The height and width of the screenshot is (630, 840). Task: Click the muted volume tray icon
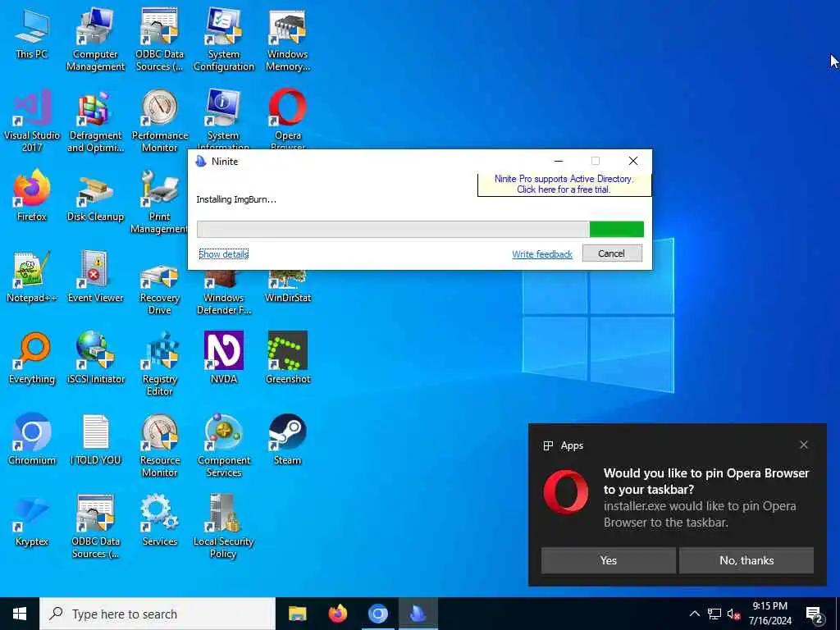733,614
